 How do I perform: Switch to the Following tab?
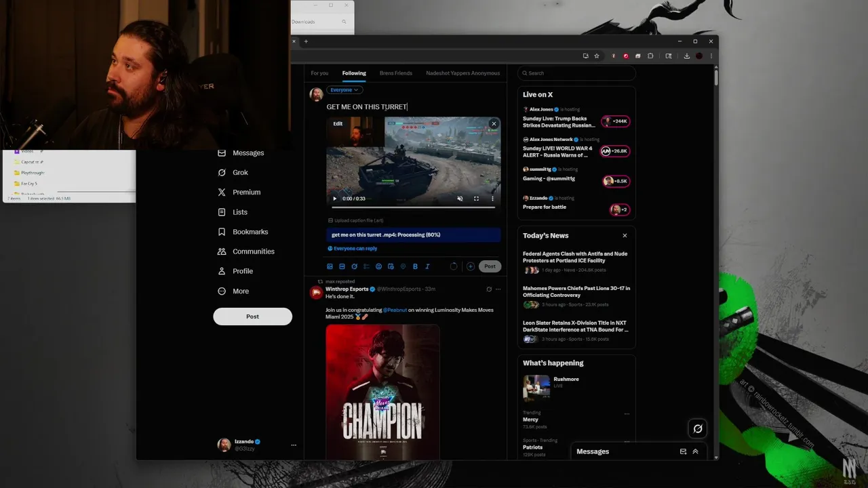[x=354, y=73]
